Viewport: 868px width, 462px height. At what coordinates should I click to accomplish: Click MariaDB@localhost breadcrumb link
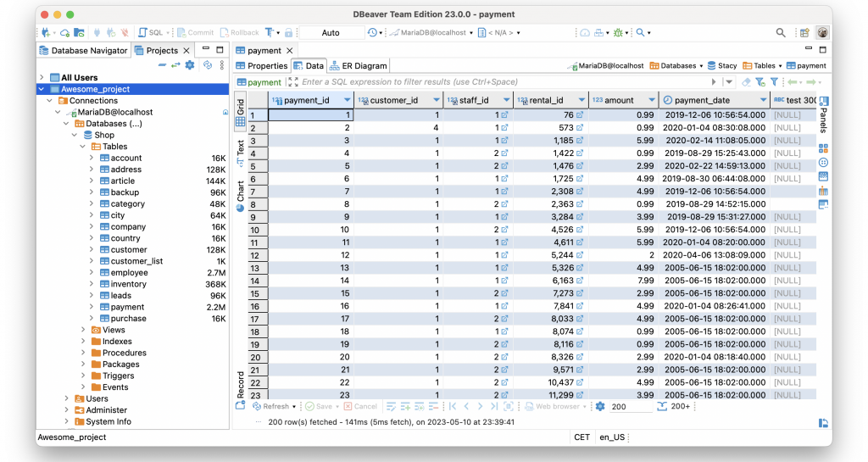605,66
